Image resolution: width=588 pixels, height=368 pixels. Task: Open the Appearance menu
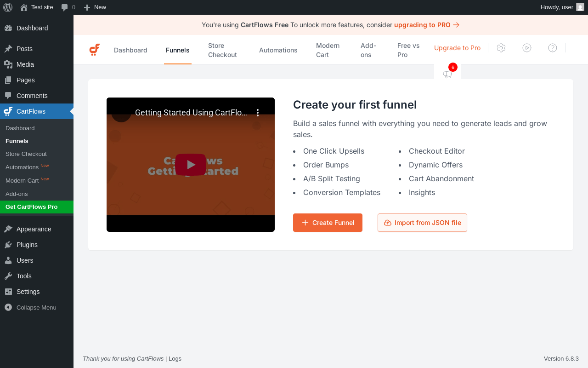[x=37, y=229]
